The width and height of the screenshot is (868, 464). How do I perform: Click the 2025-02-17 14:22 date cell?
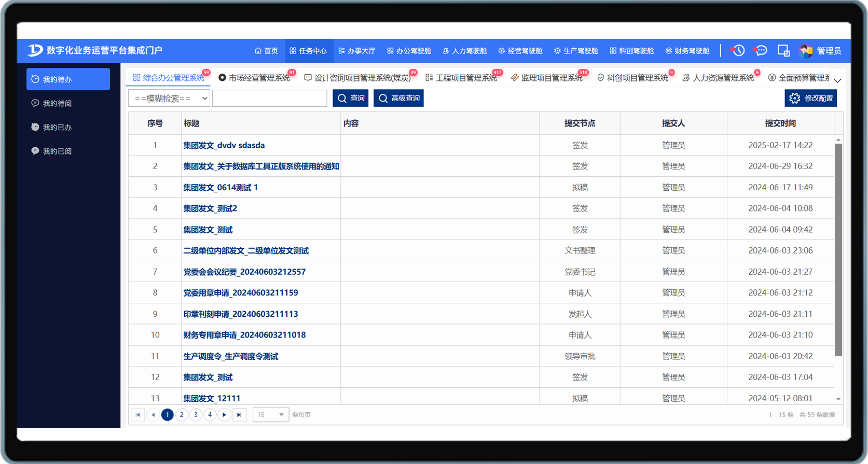(x=780, y=145)
